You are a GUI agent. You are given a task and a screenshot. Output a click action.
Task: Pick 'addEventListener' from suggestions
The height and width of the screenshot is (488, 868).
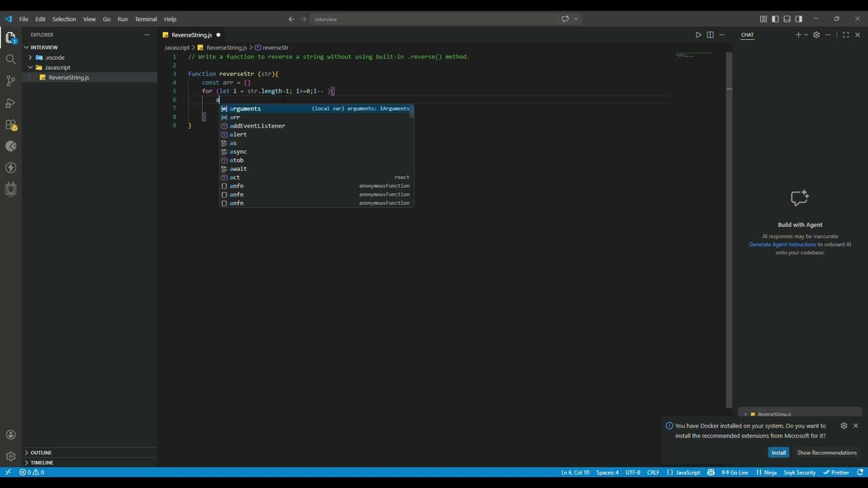pos(316,126)
